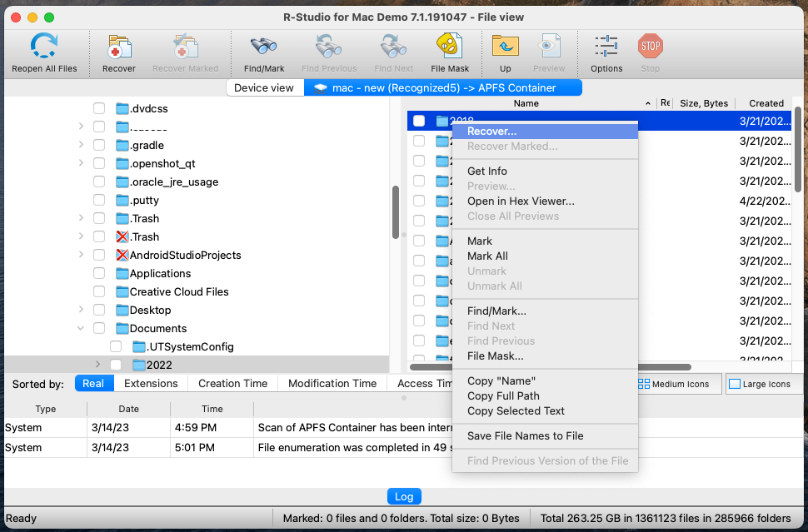Viewport: 808px width, 532px height.
Task: Click the file list vertical scrollbar
Action: pos(798,149)
